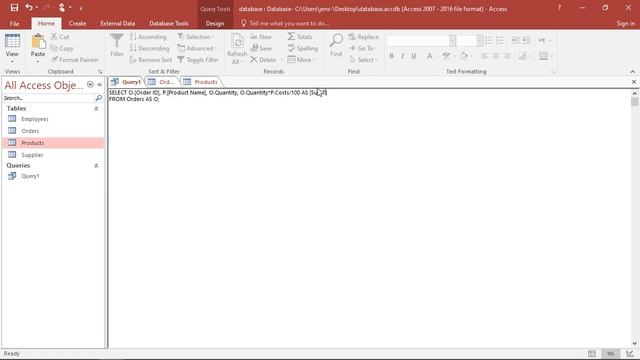Switch to External Data ribbon tab
Screen dimensions: 640x360
pyautogui.click(x=118, y=23)
